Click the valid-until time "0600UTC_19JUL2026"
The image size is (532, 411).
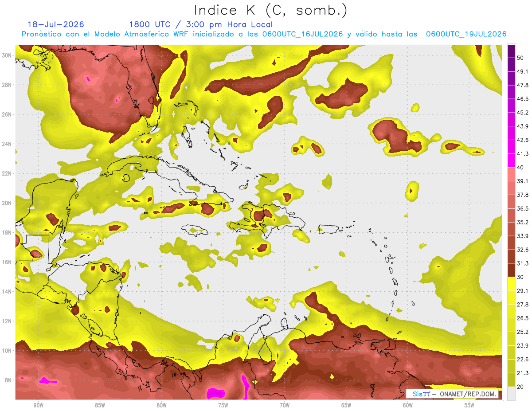466,34
